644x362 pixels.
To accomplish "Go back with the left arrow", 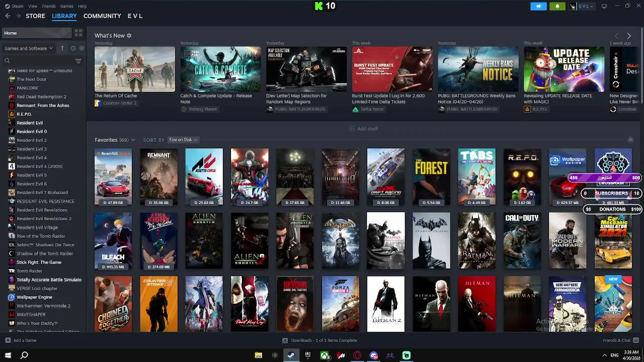I will 8,16.
